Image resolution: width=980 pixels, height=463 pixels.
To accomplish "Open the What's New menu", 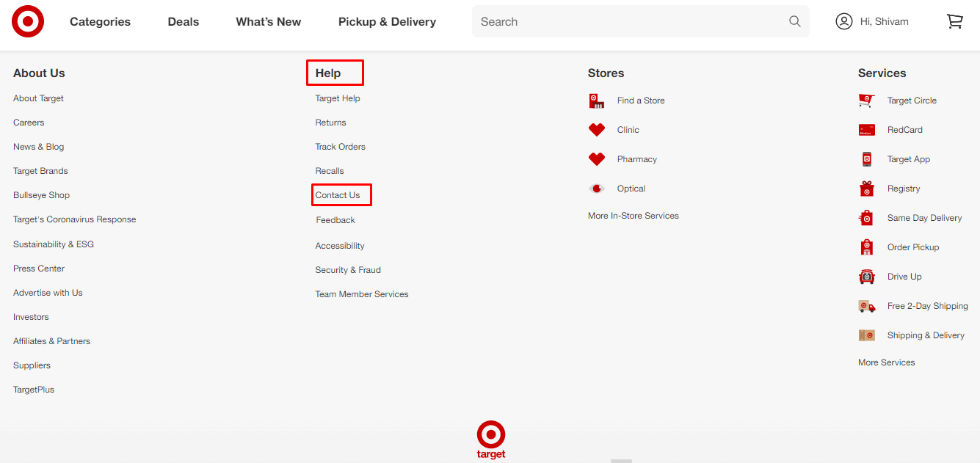I will pos(269,22).
